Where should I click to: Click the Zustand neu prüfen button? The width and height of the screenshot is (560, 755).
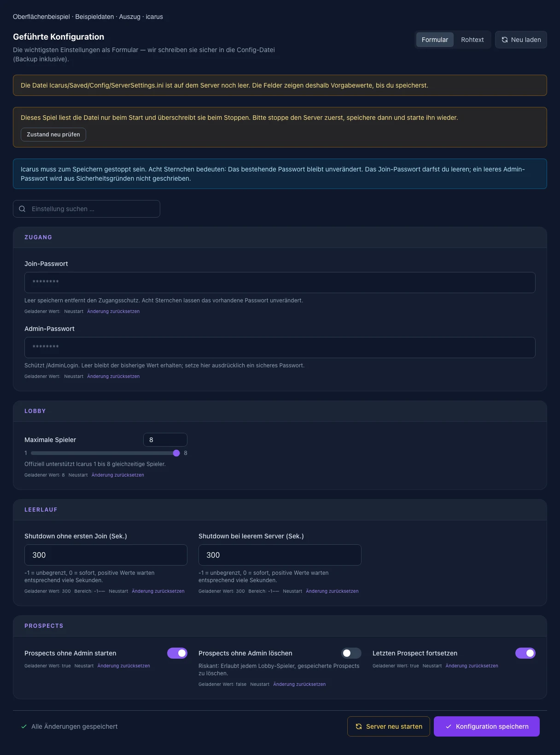(x=53, y=135)
